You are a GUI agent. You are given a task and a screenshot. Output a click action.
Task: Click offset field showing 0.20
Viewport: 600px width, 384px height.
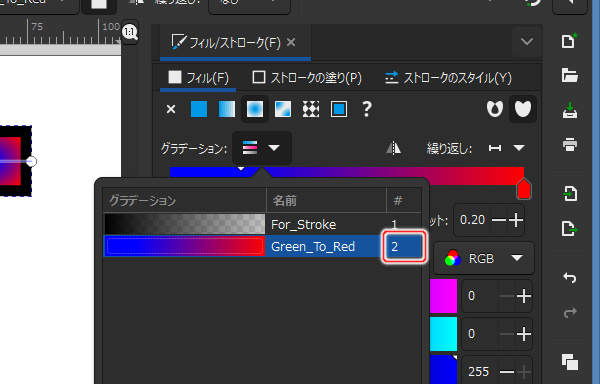tap(473, 220)
